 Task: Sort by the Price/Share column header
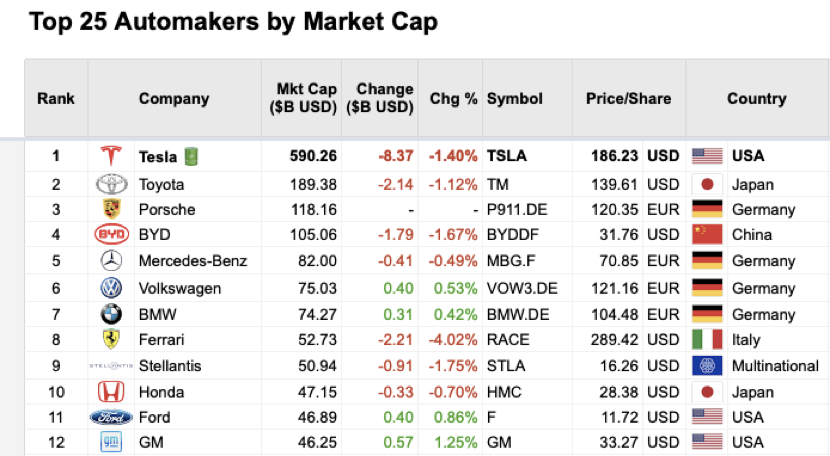click(x=628, y=99)
